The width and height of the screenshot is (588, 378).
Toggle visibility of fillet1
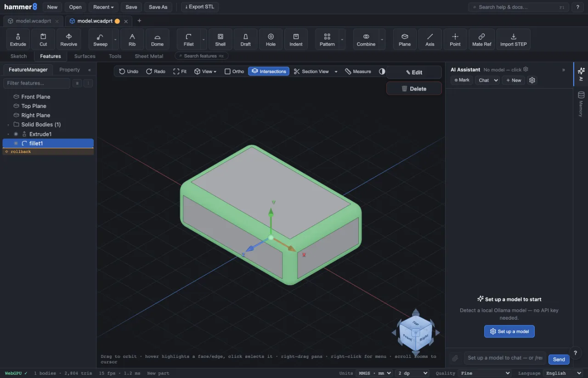16,143
